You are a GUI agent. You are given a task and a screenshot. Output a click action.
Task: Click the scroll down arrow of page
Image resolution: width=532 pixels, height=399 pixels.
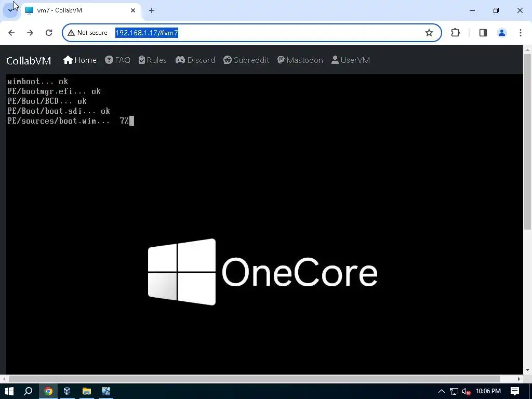[528, 370]
